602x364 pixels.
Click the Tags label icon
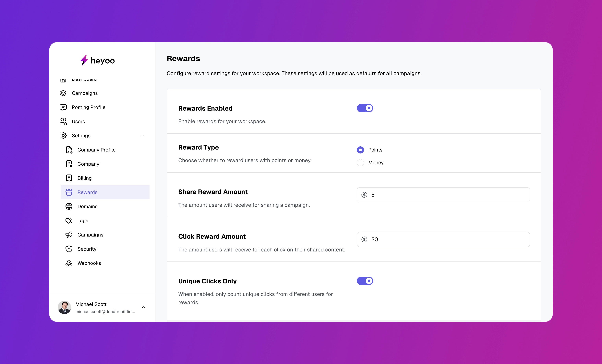tap(69, 221)
